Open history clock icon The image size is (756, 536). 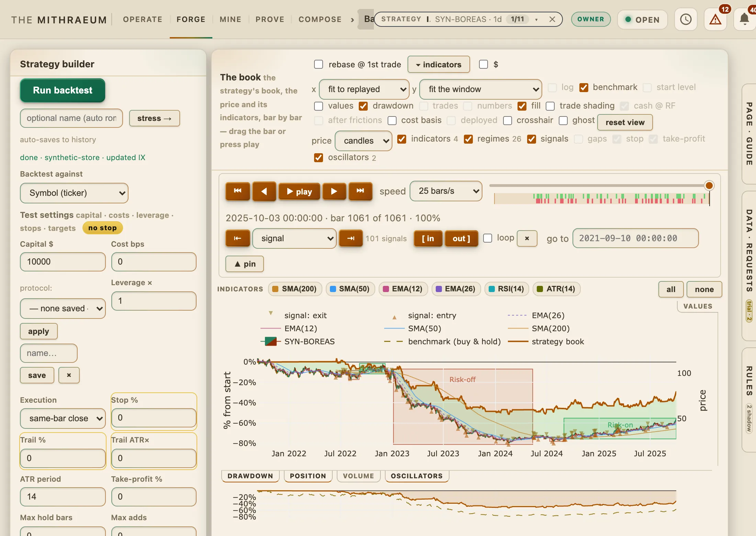pyautogui.click(x=686, y=20)
